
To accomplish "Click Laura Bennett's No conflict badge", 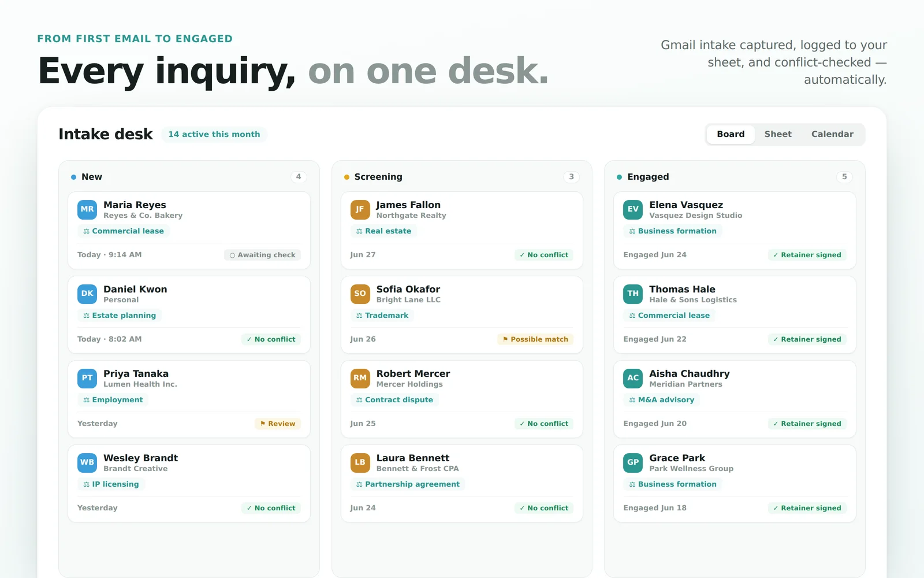I will pyautogui.click(x=543, y=508).
